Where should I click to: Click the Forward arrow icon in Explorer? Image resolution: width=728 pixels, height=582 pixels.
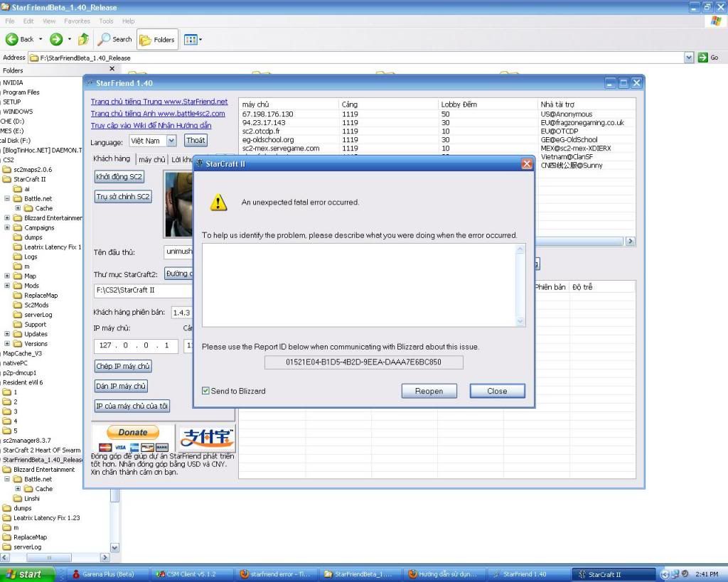coord(56,40)
